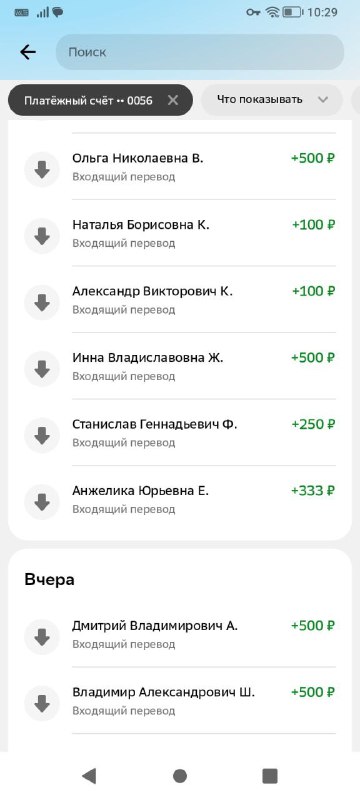Tap the back arrow icon
Viewport: 360px width, 800px height.
pyautogui.click(x=28, y=52)
